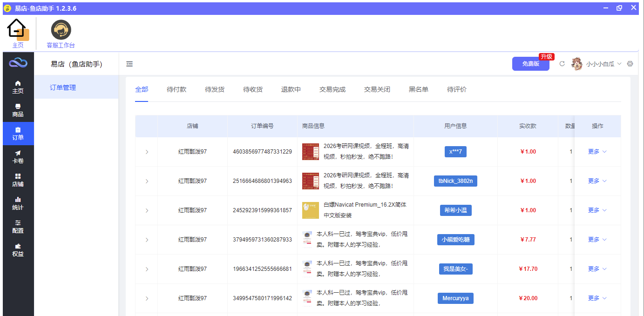Select the 权益 sidebar icon

tap(18, 250)
